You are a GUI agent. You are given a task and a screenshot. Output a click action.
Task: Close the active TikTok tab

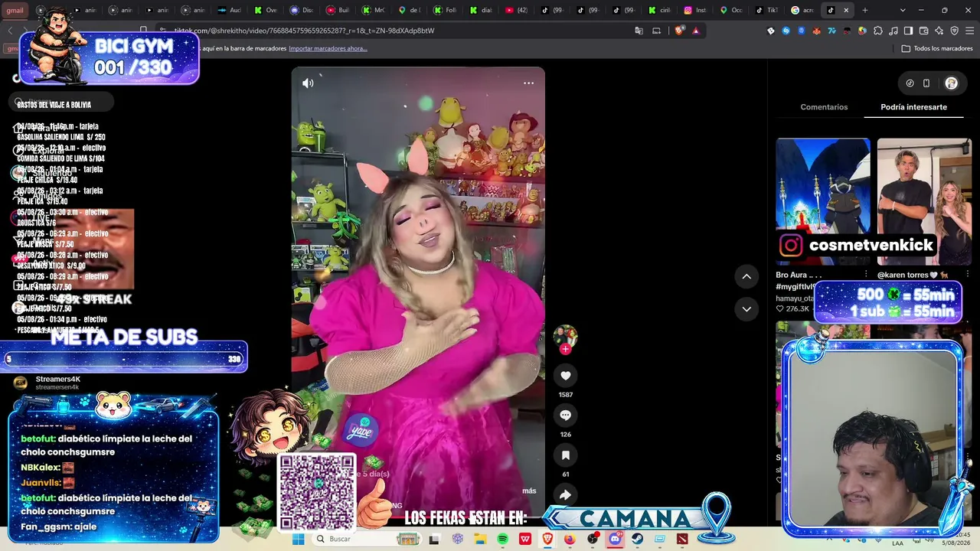click(846, 10)
